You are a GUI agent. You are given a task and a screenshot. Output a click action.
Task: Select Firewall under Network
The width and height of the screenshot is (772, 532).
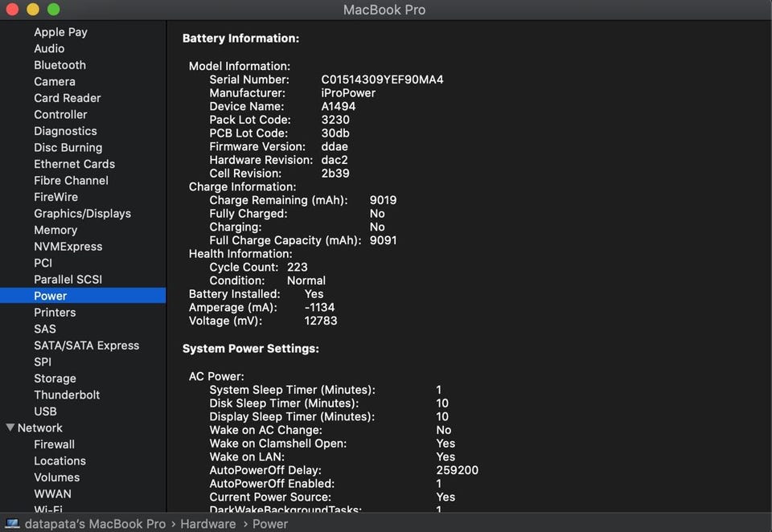(54, 444)
